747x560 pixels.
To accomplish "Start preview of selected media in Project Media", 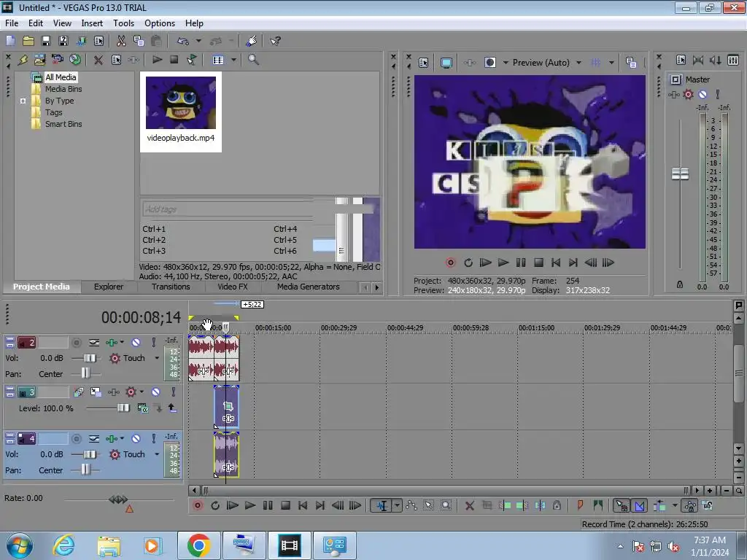I will (157, 60).
